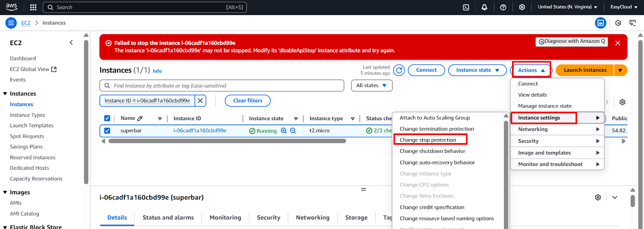Screen dimensions: 644x229
Task: Open the region selector United States (N. Virginia)
Action: tap(568, 7)
